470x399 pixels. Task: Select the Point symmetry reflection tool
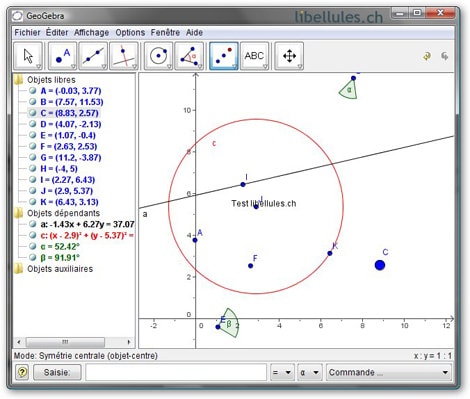point(224,56)
